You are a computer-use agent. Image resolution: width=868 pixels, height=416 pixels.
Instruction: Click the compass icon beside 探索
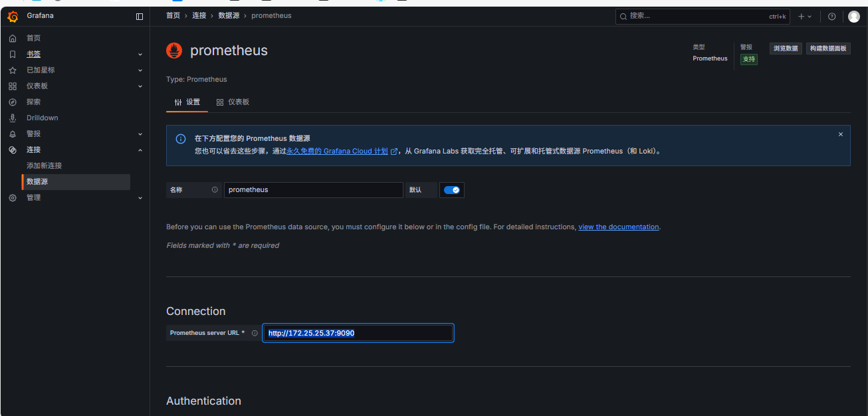point(12,102)
